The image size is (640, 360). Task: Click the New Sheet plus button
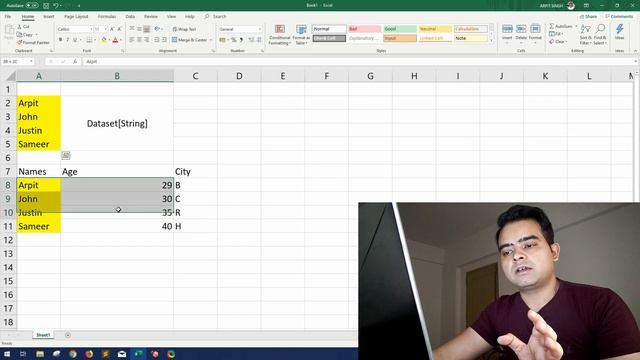tap(68, 335)
